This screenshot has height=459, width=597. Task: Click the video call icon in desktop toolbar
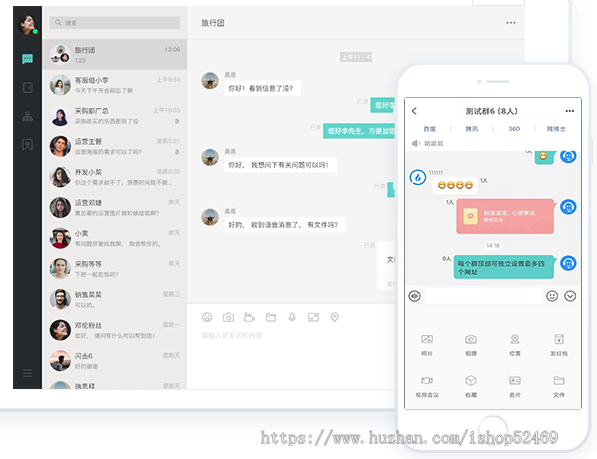pos(249,317)
